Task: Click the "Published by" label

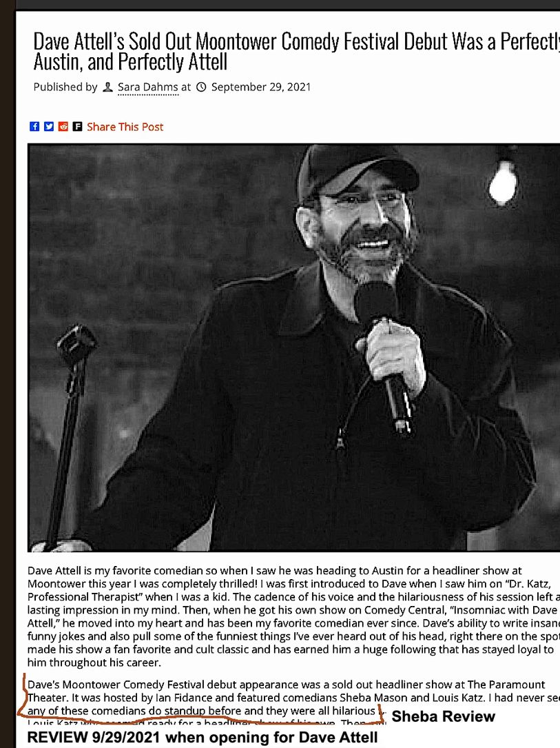Action: point(65,87)
